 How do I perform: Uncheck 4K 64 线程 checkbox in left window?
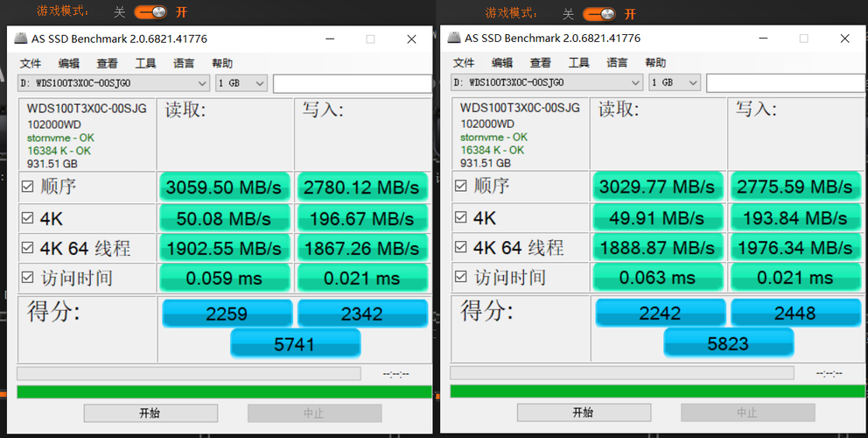point(27,247)
